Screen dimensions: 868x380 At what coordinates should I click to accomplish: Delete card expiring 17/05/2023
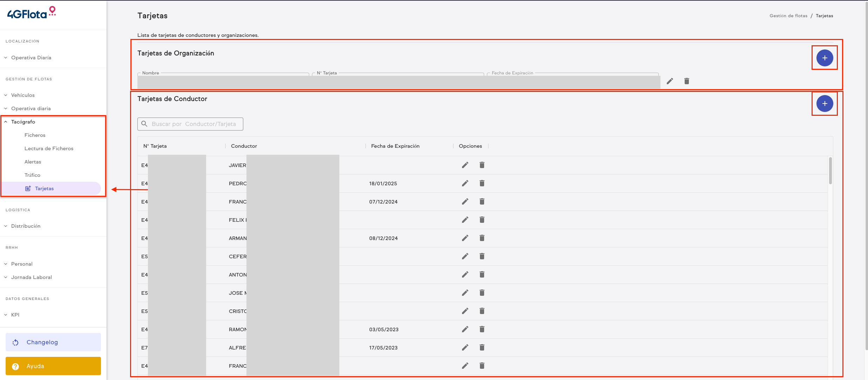(482, 347)
